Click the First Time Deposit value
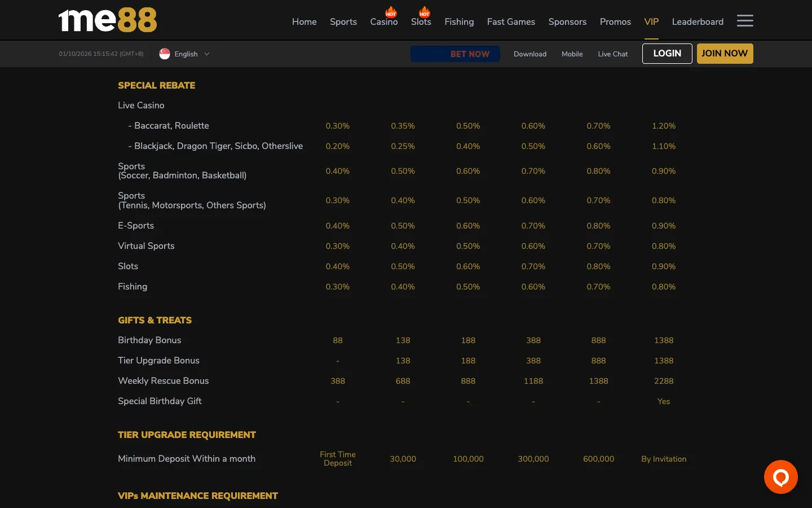This screenshot has width=812, height=508. click(x=338, y=459)
